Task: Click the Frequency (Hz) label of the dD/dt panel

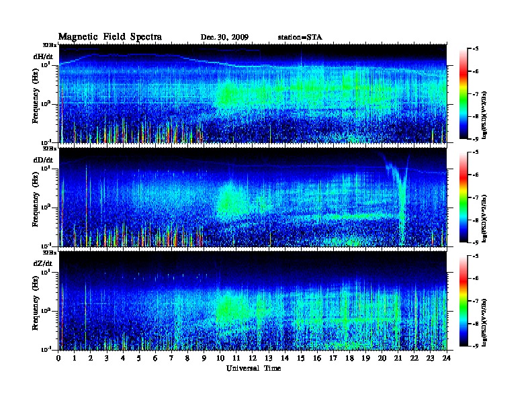Action: [x=36, y=199]
